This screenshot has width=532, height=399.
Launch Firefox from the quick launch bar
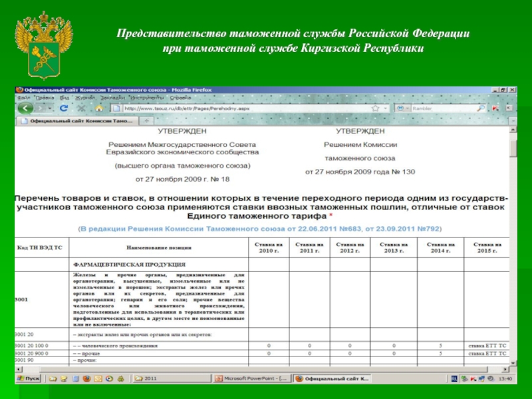coord(86,378)
